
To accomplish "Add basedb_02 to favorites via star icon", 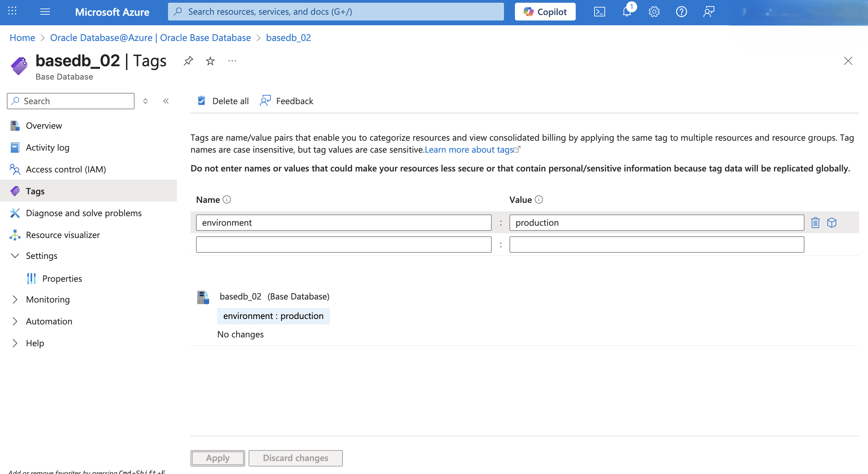I will pos(210,61).
